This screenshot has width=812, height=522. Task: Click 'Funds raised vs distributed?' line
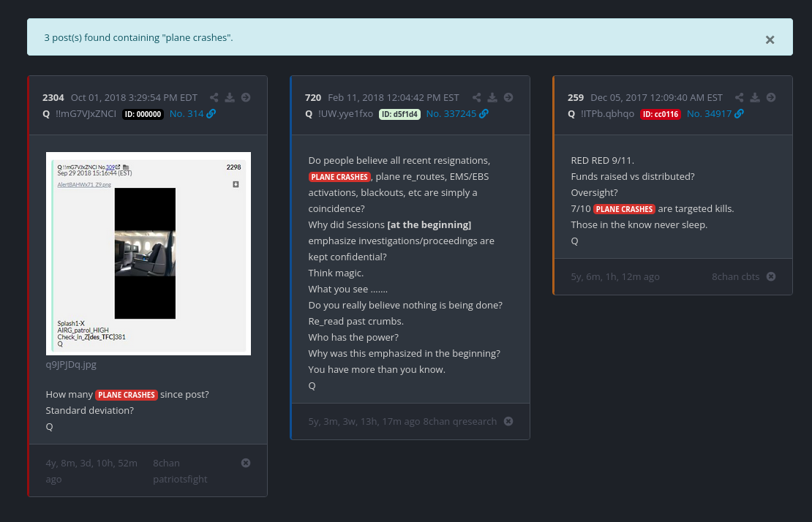coord(633,176)
